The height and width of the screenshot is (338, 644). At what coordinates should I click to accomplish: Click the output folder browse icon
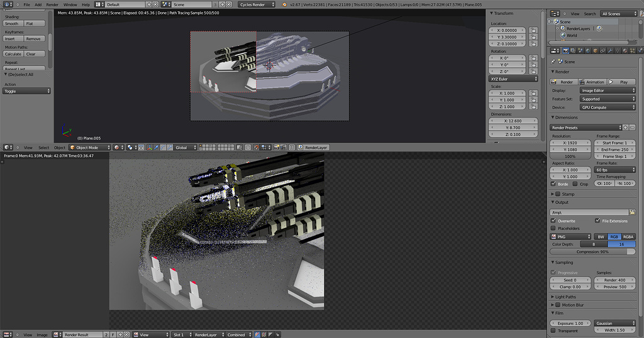(x=632, y=212)
